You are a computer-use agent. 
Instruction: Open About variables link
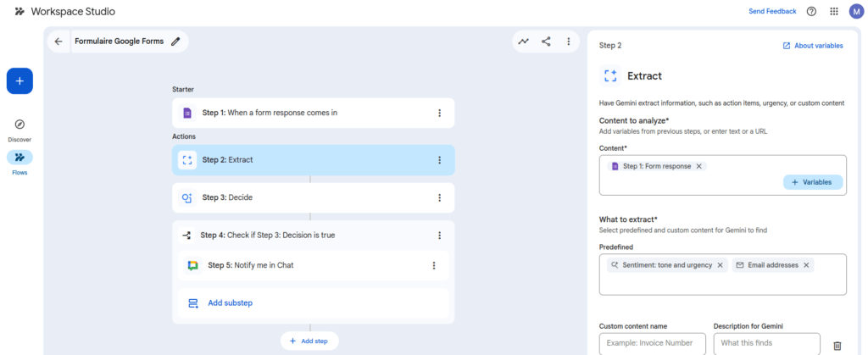[x=813, y=46]
